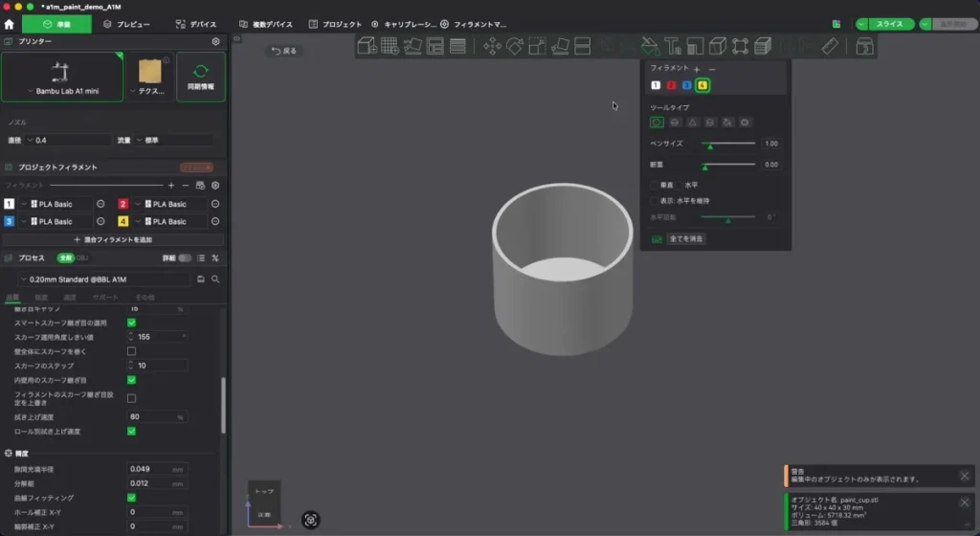Screen dimensions: 980x536
Task: Select the Rotate tool icon
Action: point(514,46)
